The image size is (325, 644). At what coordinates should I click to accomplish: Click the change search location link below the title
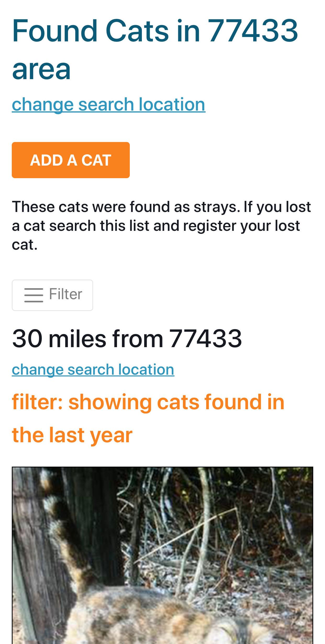[x=108, y=104]
